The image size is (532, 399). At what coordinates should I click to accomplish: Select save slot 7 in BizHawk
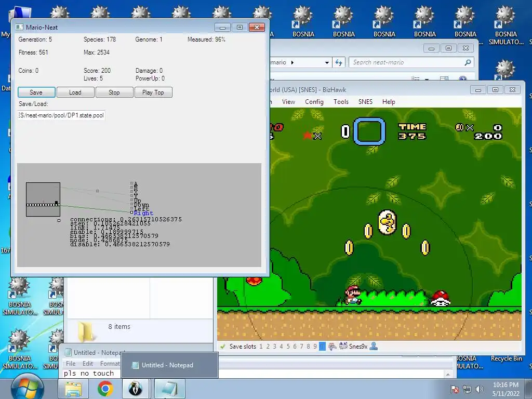point(301,347)
